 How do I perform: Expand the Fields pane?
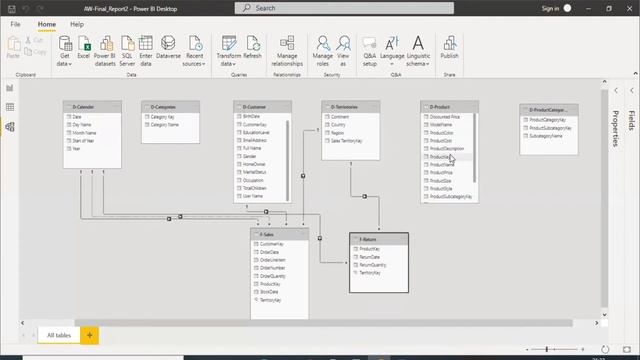631,90
